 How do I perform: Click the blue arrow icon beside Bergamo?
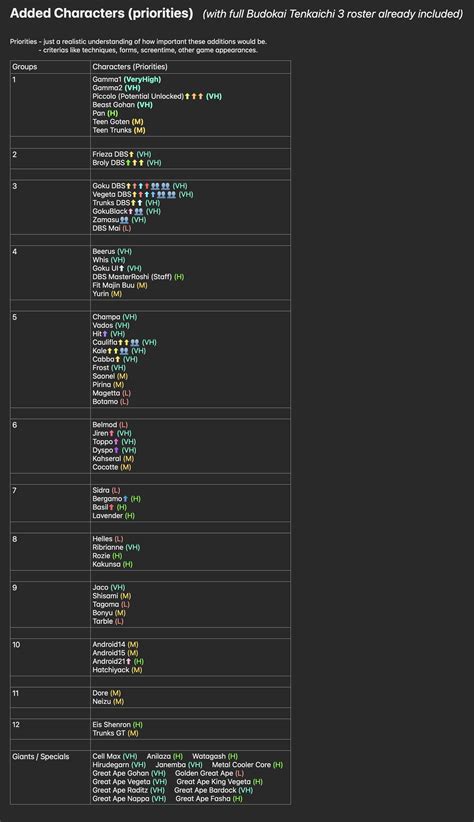(125, 499)
